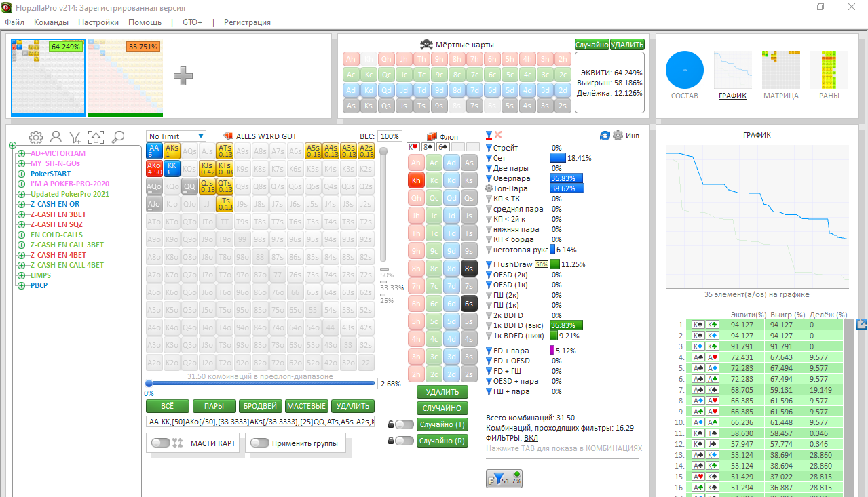The image size is (868, 497).
Task: Expand the PokerSTART range folder
Action: (x=21, y=174)
